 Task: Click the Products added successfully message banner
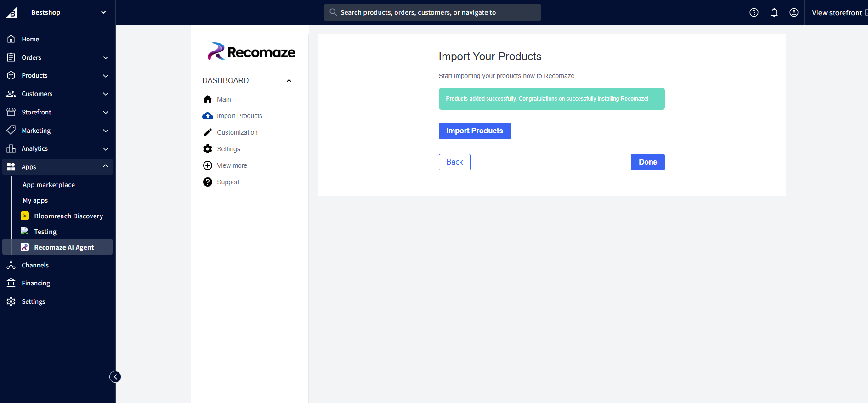click(551, 99)
